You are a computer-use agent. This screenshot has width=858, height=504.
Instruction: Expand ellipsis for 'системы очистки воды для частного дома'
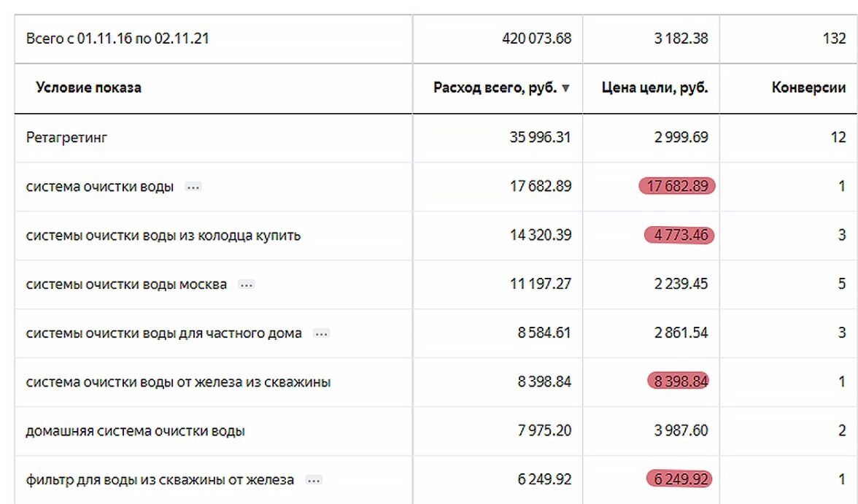pyautogui.click(x=321, y=333)
